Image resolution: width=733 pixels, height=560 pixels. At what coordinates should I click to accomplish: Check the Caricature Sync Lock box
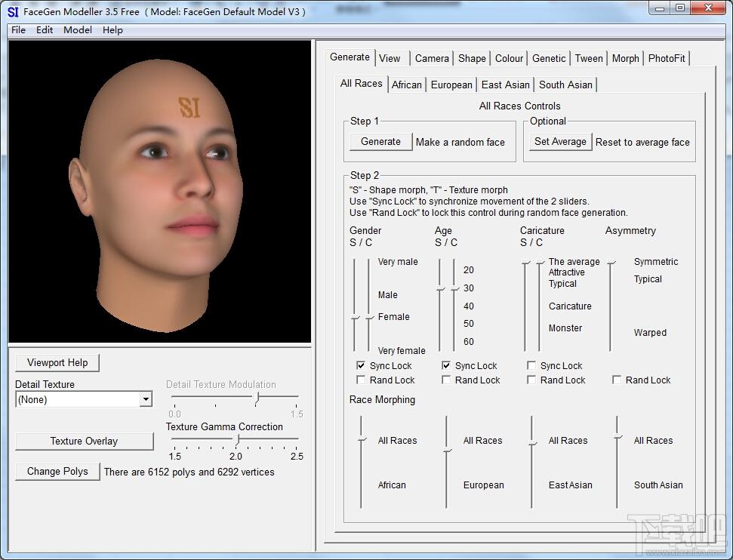click(531, 365)
